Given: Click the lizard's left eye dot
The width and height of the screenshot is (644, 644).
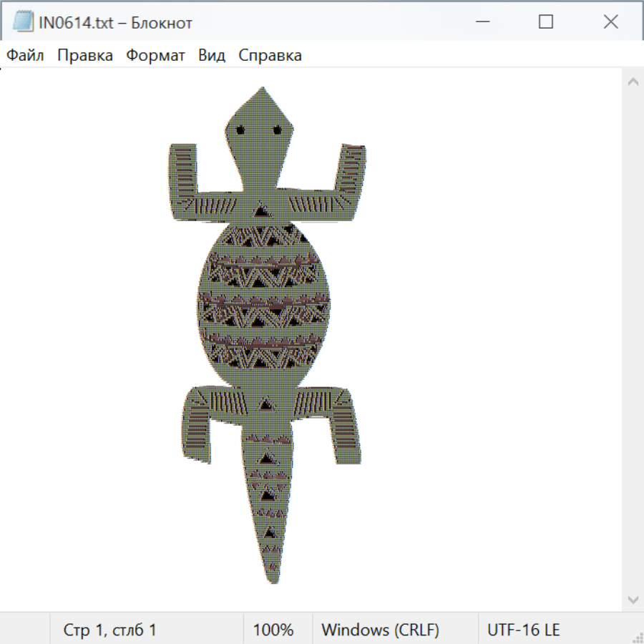Looking at the screenshot, I should click(x=240, y=130).
